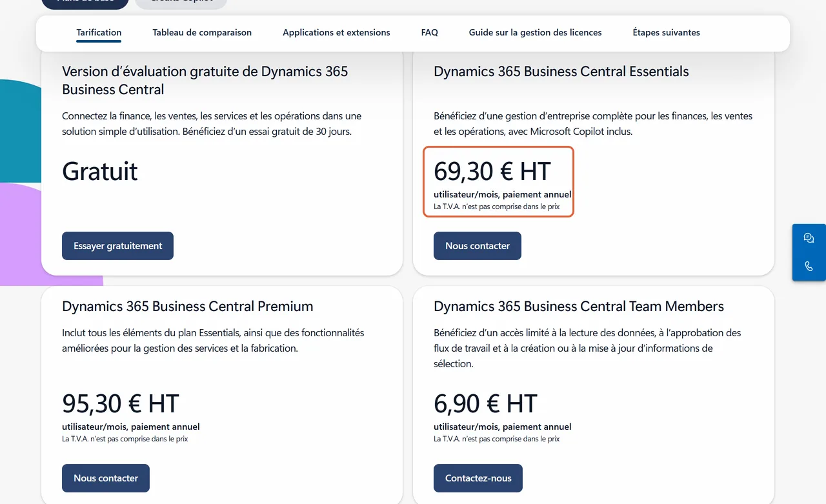The image size is (826, 504).
Task: Click the free trial version card heading
Action: pos(205,81)
